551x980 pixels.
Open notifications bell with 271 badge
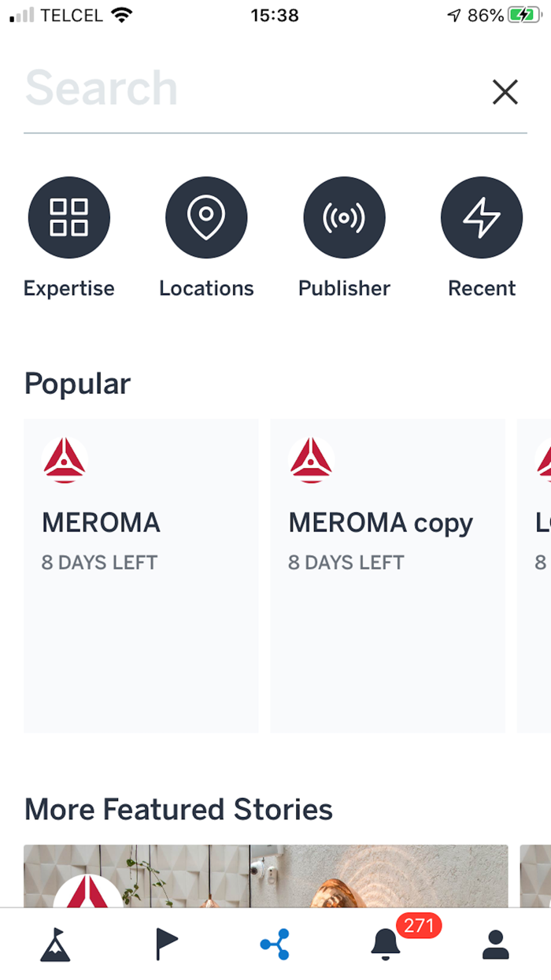386,944
